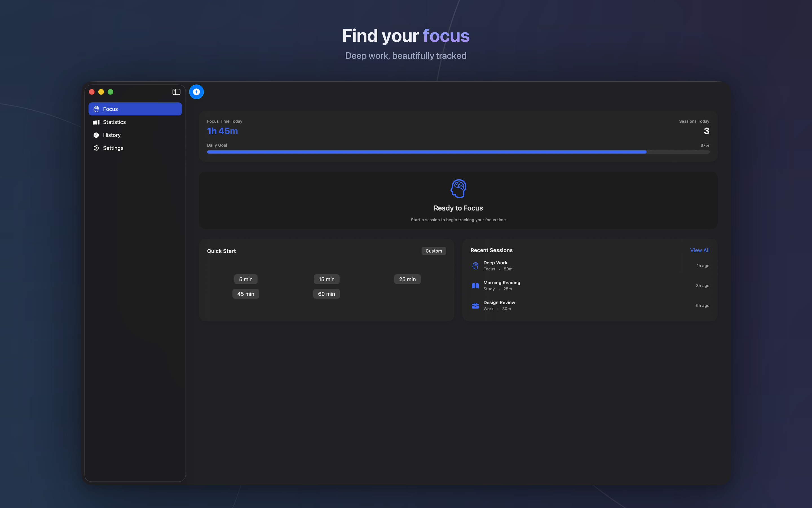Click the Focus brain icon in sidebar
The height and width of the screenshot is (508, 812).
point(96,109)
